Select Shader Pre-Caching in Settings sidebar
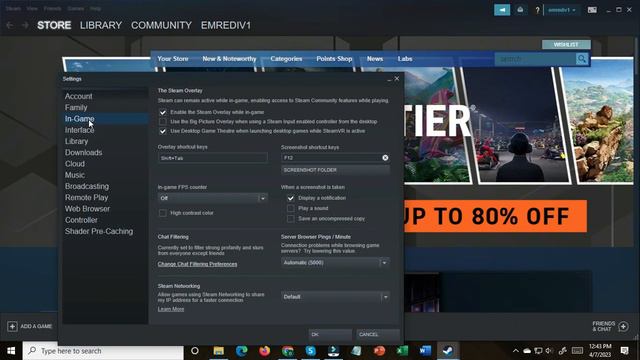Screen dimensions: 640x360 [99, 231]
